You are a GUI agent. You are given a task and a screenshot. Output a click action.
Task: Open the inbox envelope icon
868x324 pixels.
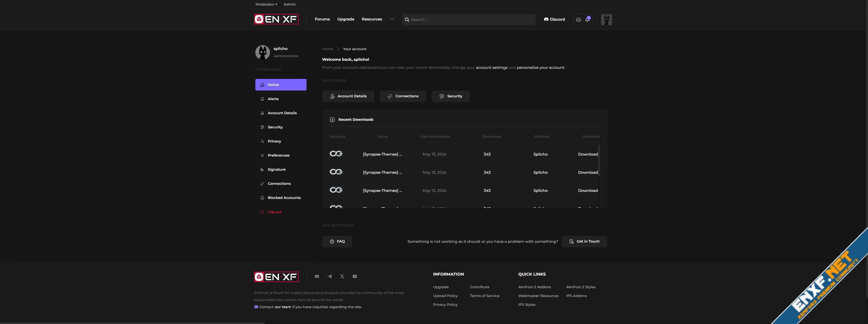[579, 19]
